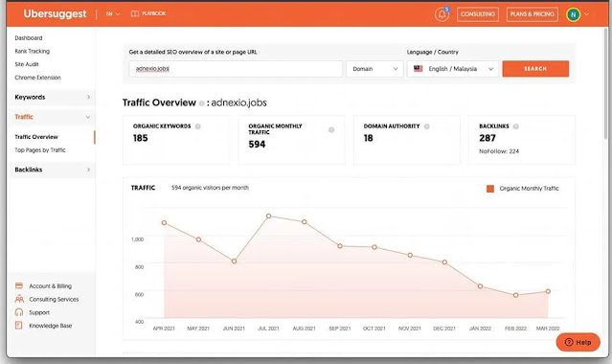Click the Playbook book icon
The height and width of the screenshot is (364, 612).
coord(135,13)
